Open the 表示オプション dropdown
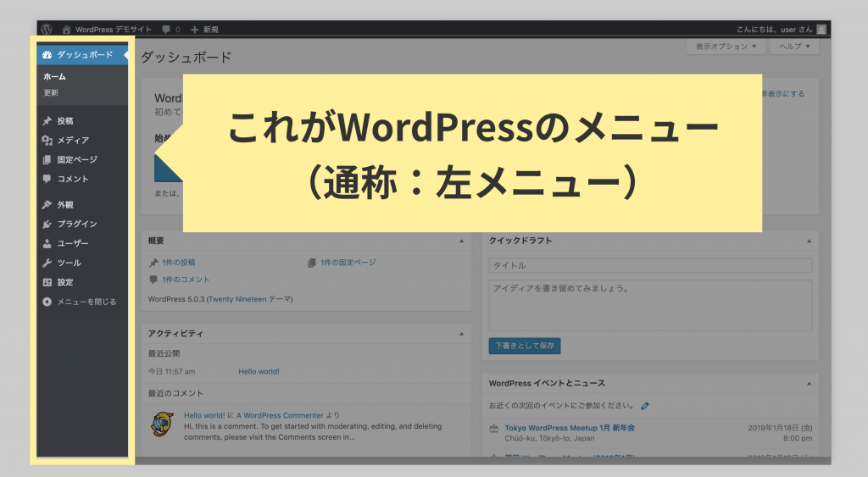Image resolution: width=868 pixels, height=477 pixels. point(726,47)
